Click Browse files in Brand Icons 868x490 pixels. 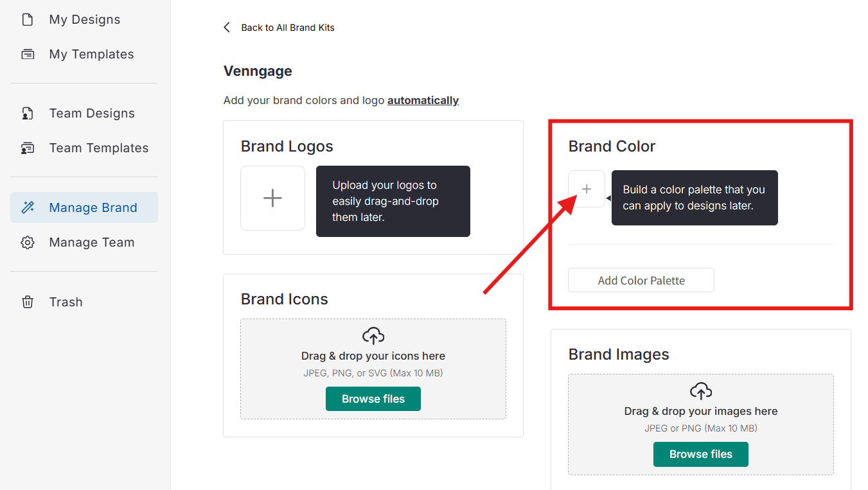[373, 399]
